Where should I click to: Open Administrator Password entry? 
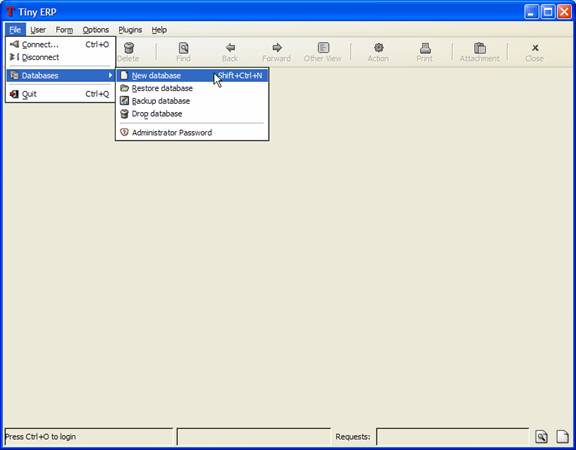coord(192,133)
